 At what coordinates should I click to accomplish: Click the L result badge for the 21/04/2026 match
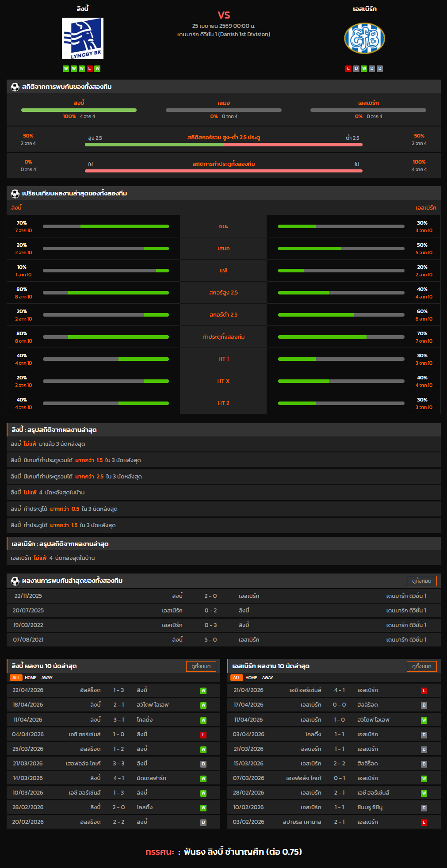pyautogui.click(x=424, y=691)
